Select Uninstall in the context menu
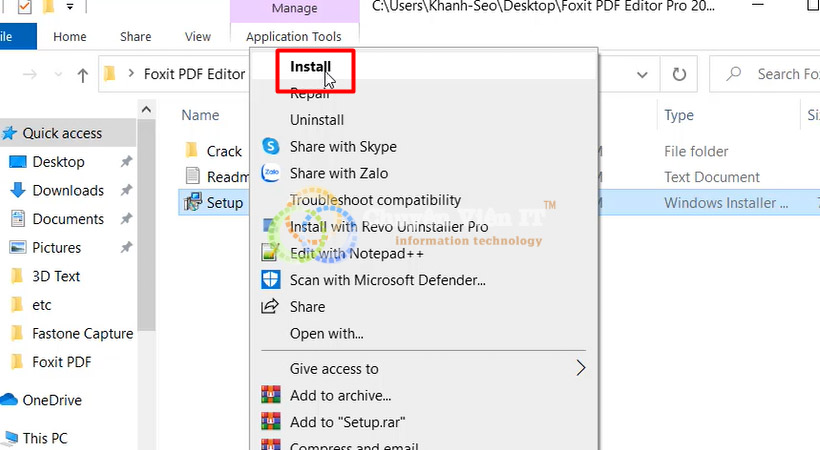 pyautogui.click(x=316, y=120)
